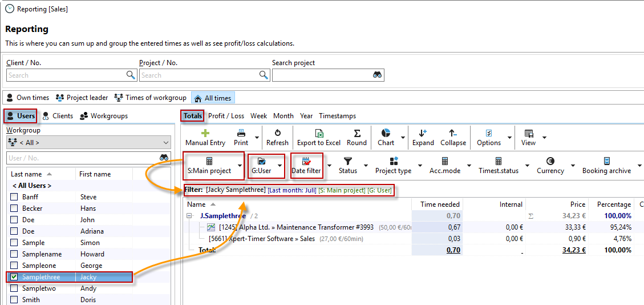The height and width of the screenshot is (305, 644).
Task: Open the Workgroup All dropdown
Action: click(x=88, y=142)
